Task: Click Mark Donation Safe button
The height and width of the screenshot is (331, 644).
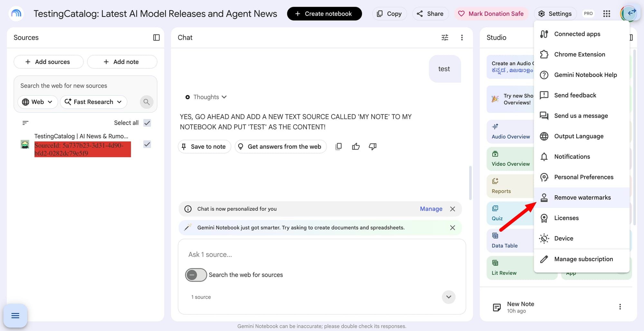Action: pyautogui.click(x=491, y=14)
